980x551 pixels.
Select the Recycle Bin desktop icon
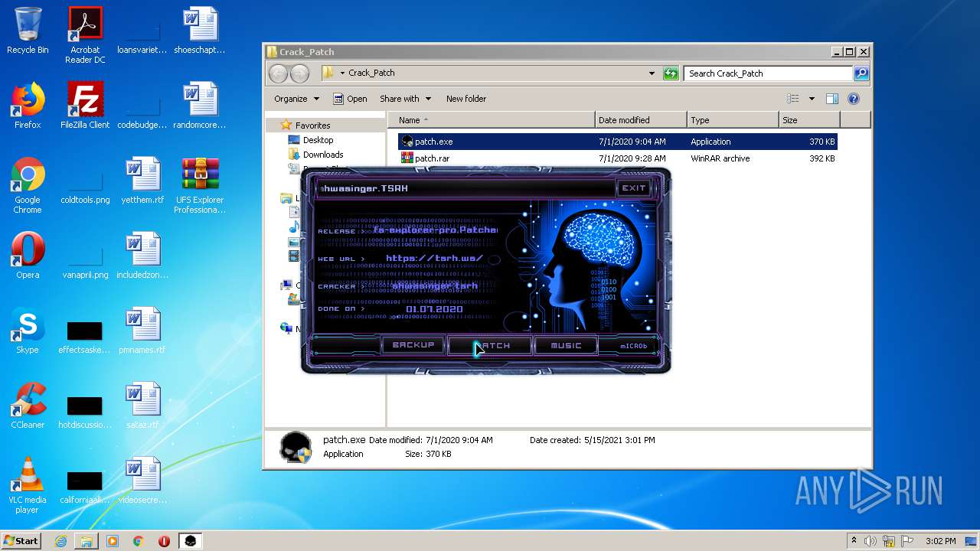(28, 31)
